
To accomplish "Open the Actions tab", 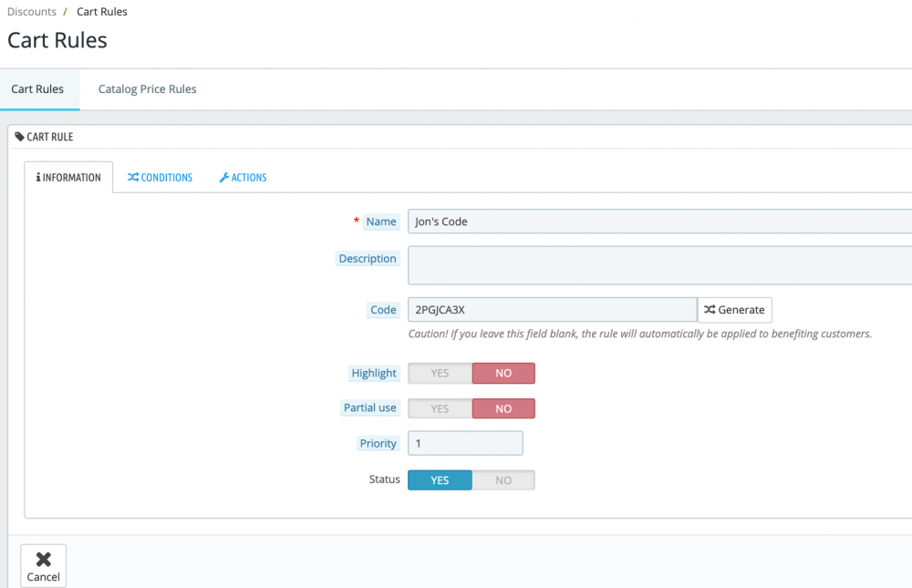I will [x=244, y=178].
